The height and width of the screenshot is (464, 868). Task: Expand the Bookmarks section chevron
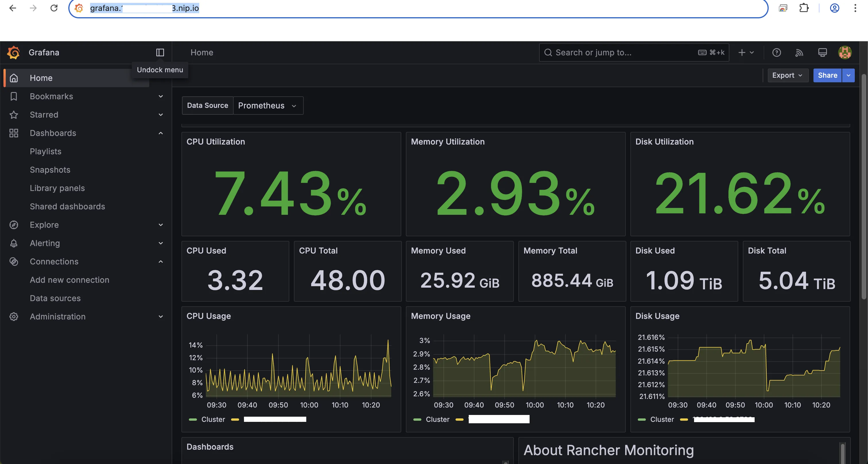[161, 96]
